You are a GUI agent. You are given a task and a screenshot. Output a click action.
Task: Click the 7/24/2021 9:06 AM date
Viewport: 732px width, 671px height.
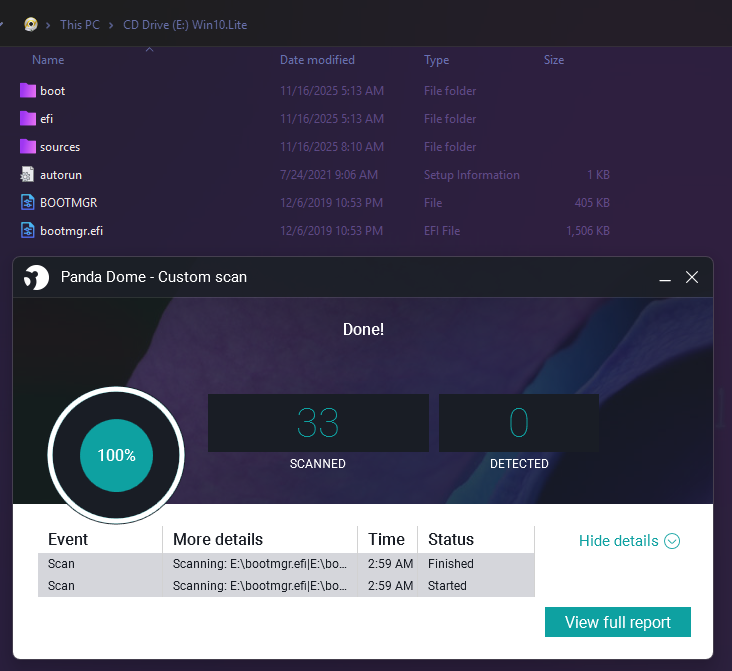click(x=329, y=175)
